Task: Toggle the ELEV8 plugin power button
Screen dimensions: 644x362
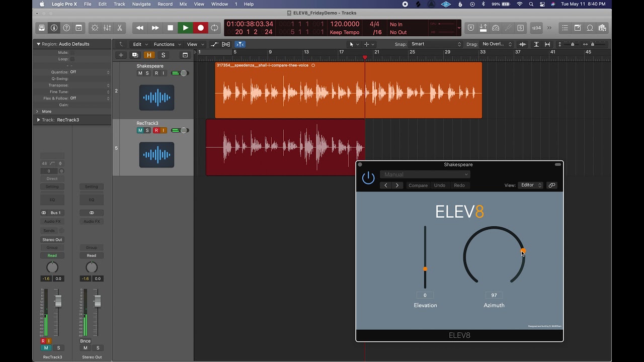Action: point(368,177)
